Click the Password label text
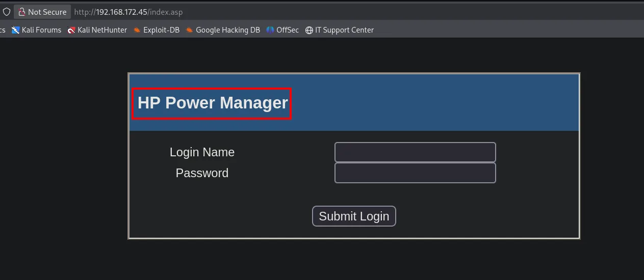 tap(202, 173)
